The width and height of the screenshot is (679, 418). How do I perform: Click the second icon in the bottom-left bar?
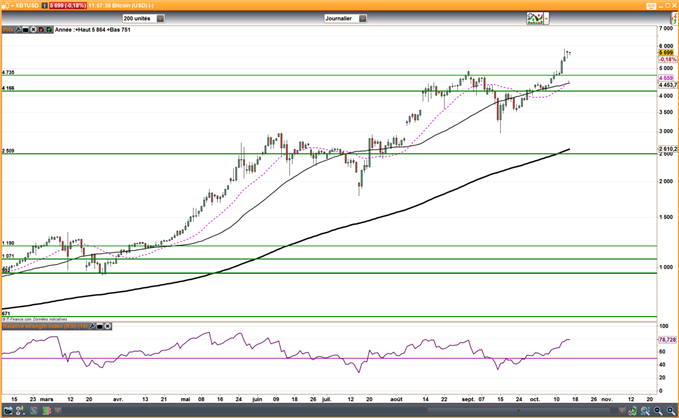click(x=20, y=411)
